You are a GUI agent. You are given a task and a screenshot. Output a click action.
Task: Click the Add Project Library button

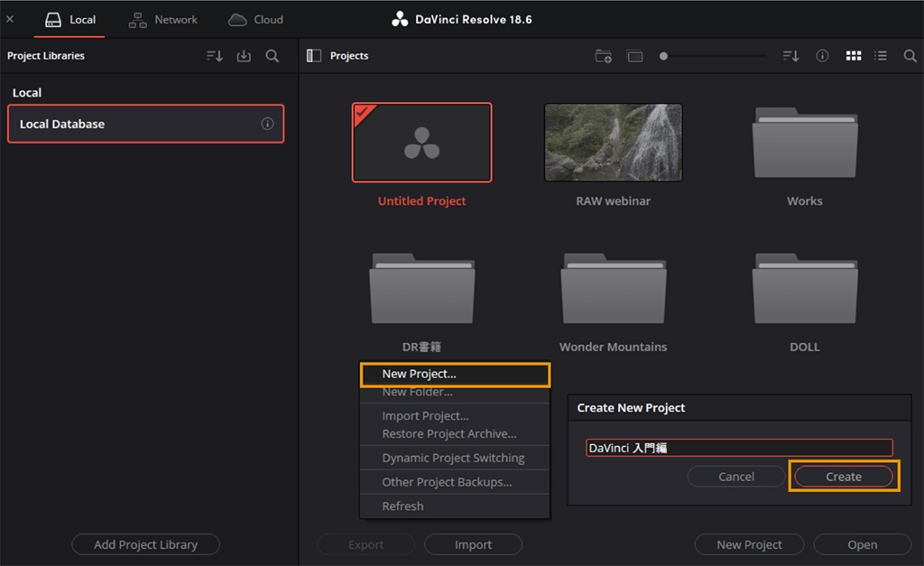[145, 544]
